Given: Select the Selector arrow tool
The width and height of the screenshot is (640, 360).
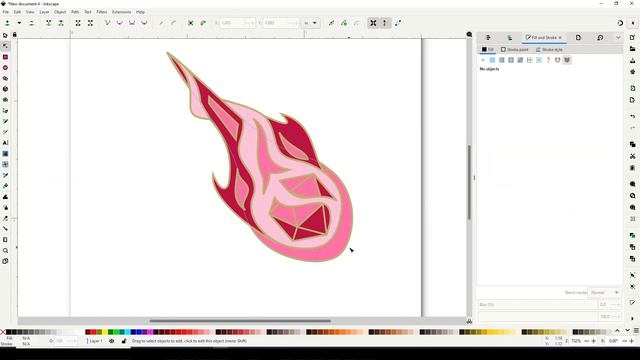Looking at the screenshot, I should click(x=5, y=36).
